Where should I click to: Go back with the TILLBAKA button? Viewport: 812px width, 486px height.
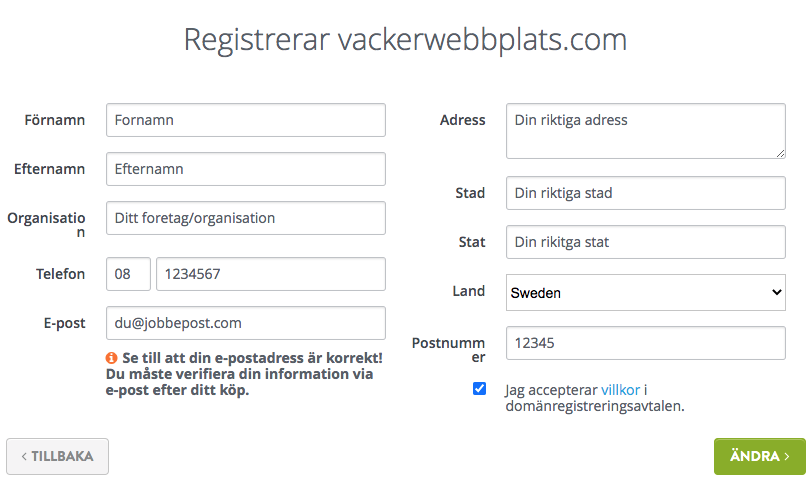57,456
